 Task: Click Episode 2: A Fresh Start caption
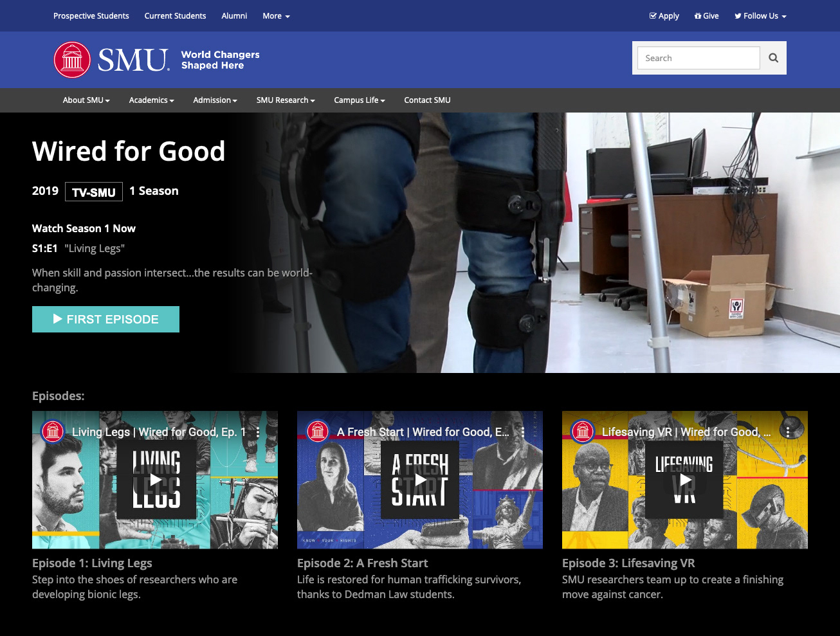(x=362, y=563)
